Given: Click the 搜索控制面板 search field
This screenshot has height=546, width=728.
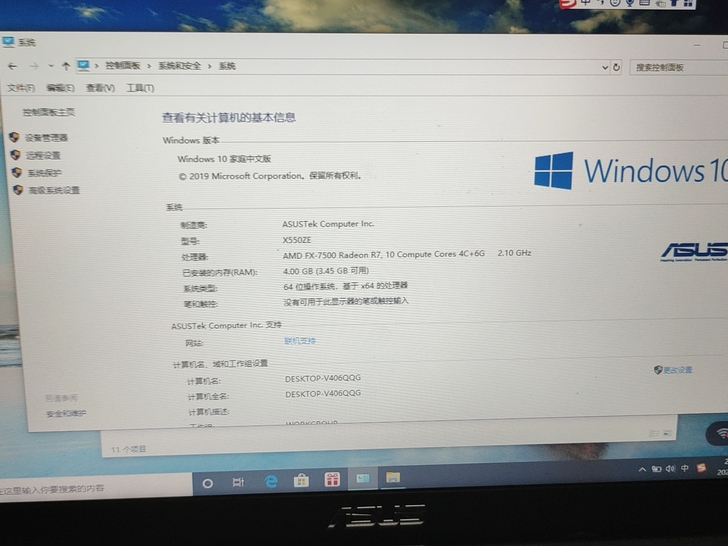Looking at the screenshot, I should pos(679,68).
